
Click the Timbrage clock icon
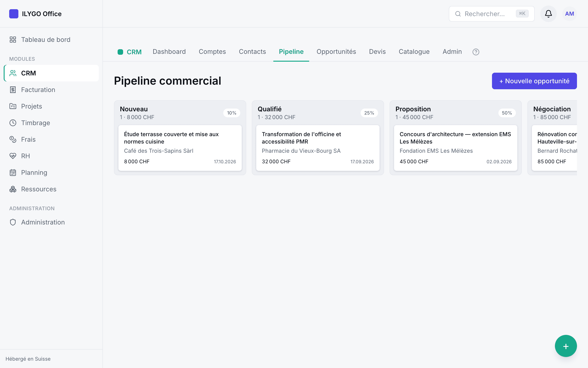13,123
